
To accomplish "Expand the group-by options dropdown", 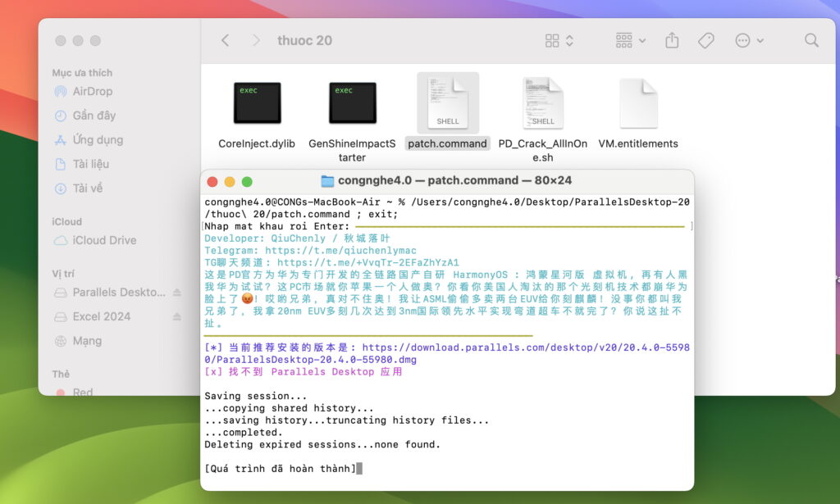I will pyautogui.click(x=630, y=40).
